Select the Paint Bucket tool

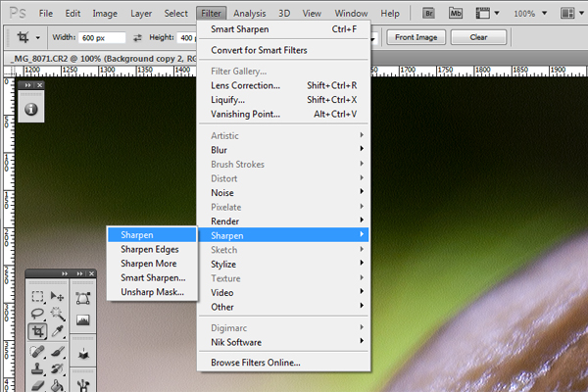(57, 385)
